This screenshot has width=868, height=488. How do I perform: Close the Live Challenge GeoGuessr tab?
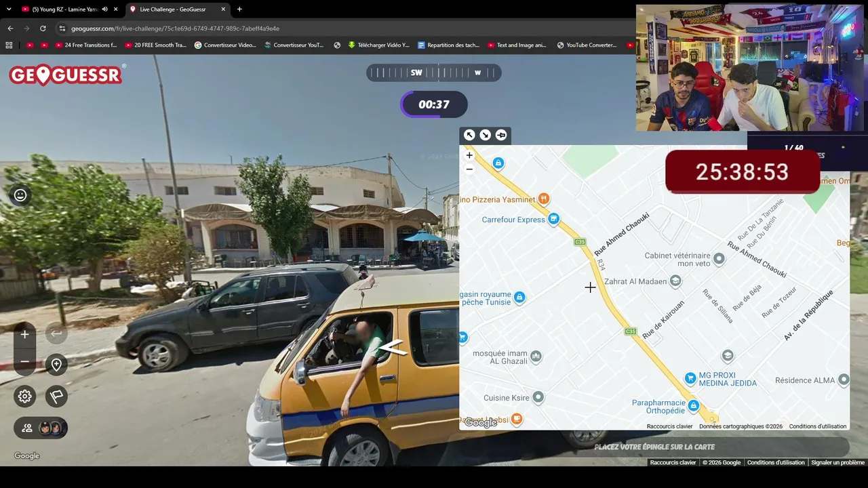(223, 9)
